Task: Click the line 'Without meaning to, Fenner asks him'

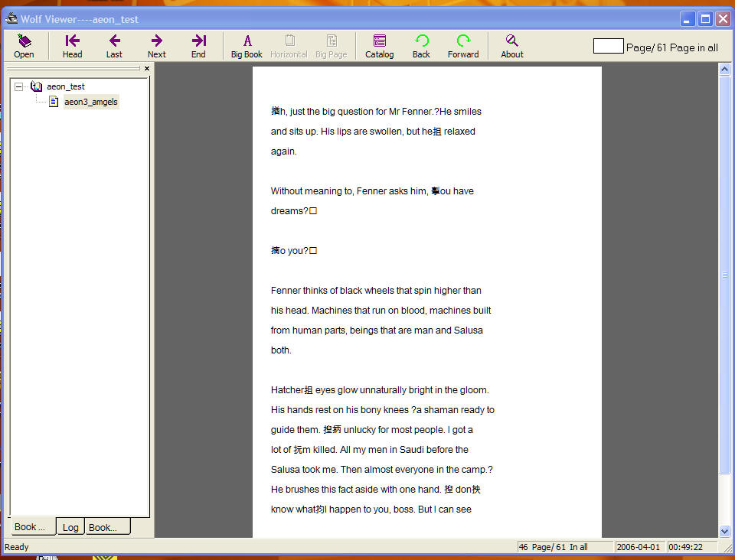Action: click(x=372, y=191)
